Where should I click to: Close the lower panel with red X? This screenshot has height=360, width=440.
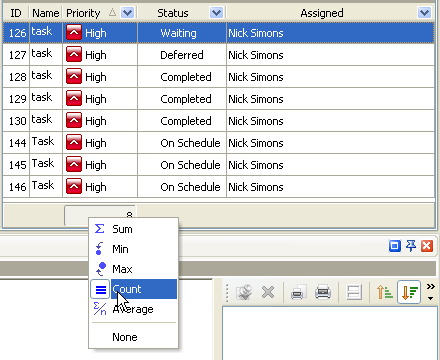click(427, 246)
